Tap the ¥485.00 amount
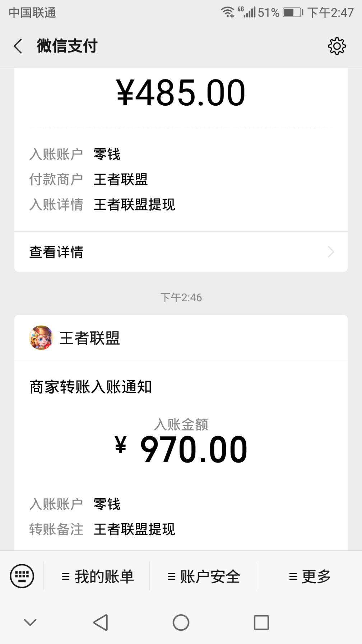The width and height of the screenshot is (362, 644). coord(181,93)
